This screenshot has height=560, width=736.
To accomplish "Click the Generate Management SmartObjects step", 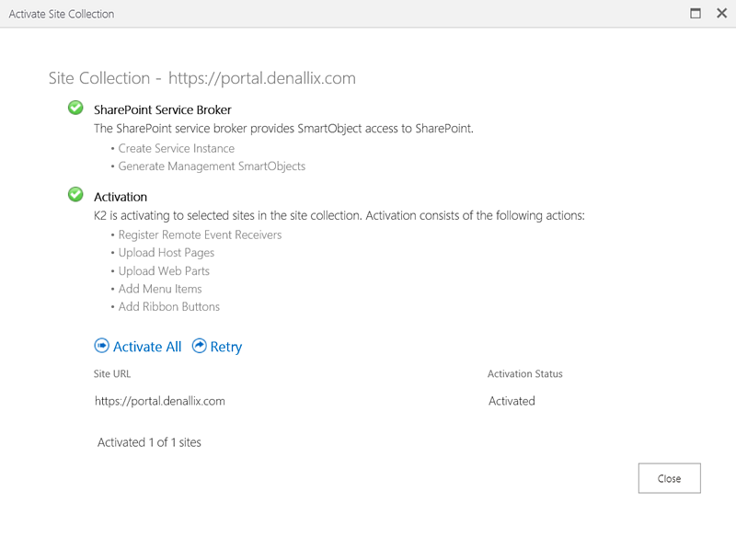I will click(x=212, y=166).
